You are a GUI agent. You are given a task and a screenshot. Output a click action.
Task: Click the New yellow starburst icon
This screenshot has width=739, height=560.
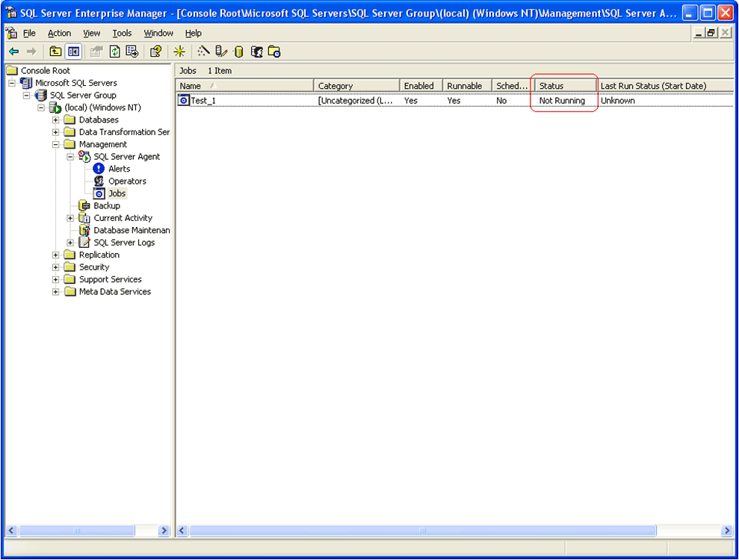click(x=179, y=52)
